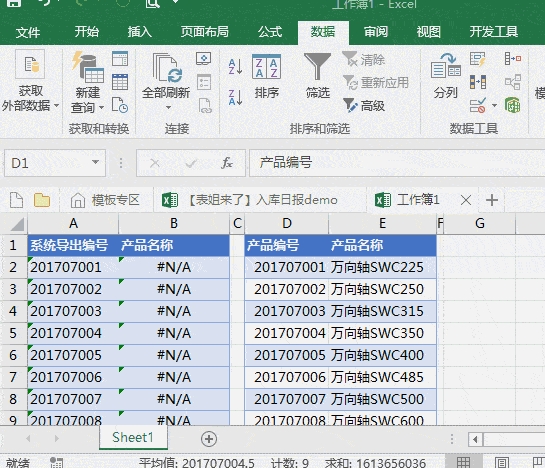Switch to the Formulas tab
Viewport: 545px width, 468px height.
pyautogui.click(x=270, y=32)
